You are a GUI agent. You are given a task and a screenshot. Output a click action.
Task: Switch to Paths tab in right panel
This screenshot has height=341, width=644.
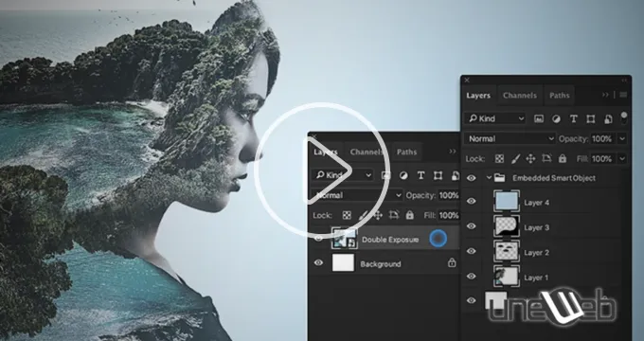(x=560, y=96)
